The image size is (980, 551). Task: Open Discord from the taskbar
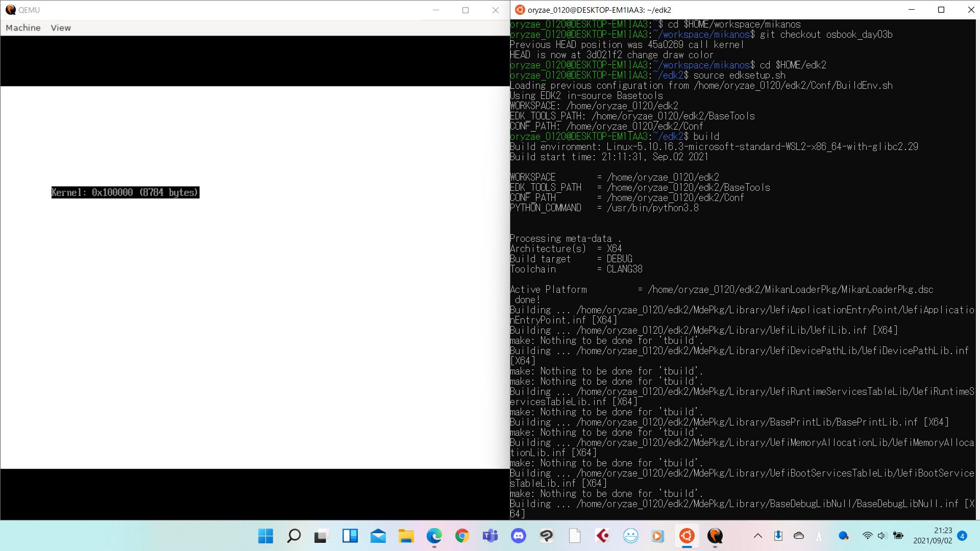tap(519, 536)
